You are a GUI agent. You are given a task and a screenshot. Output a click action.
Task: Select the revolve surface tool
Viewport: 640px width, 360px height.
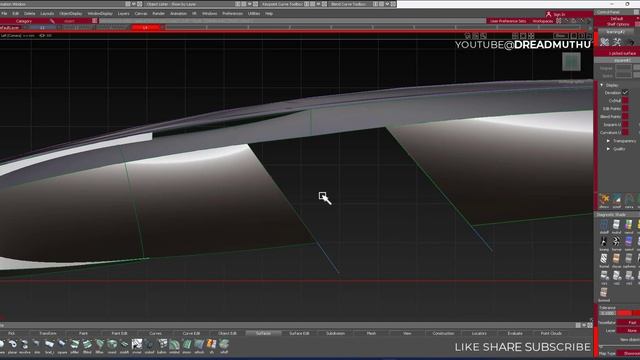tap(24, 345)
